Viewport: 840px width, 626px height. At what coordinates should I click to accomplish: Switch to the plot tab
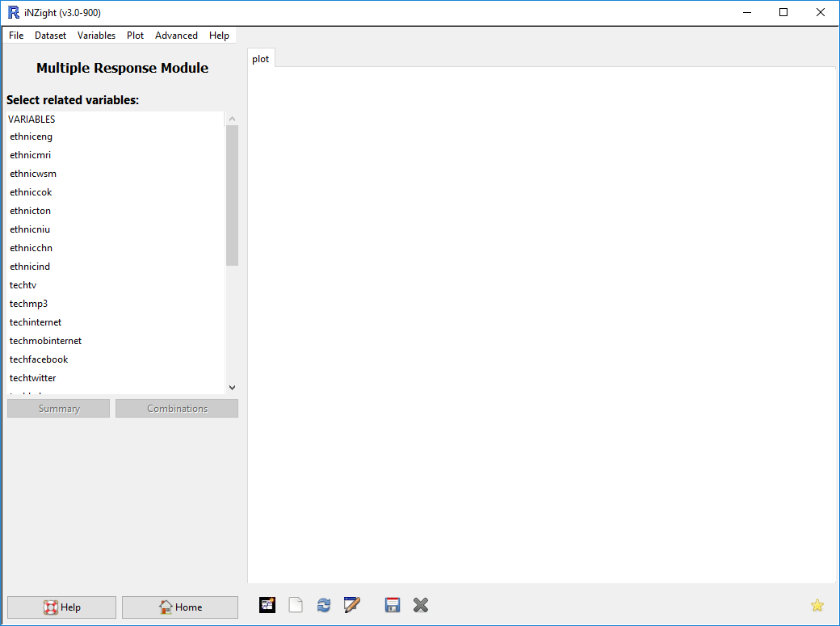tap(260, 58)
